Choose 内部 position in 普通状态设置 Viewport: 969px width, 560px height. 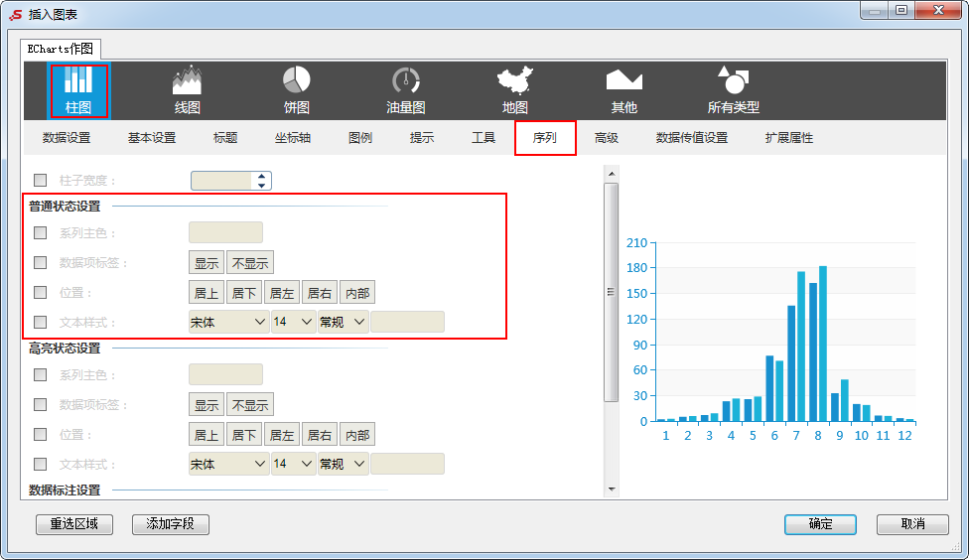pos(357,292)
